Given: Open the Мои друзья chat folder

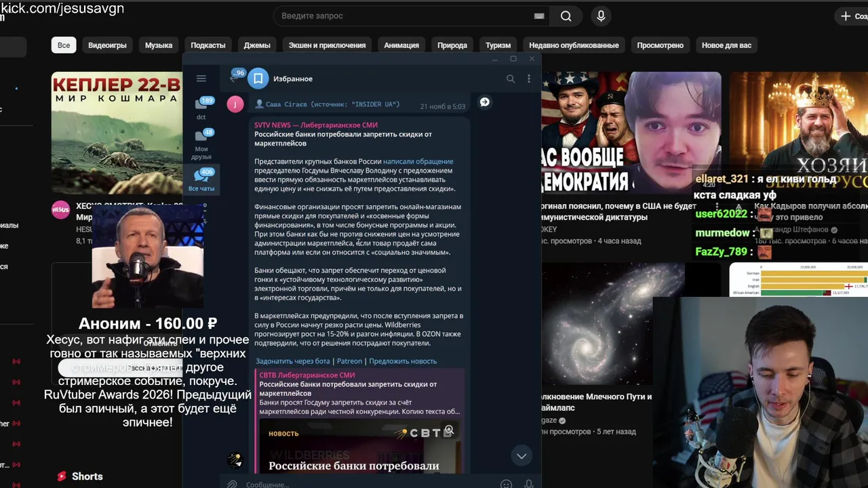Looking at the screenshot, I should (201, 144).
